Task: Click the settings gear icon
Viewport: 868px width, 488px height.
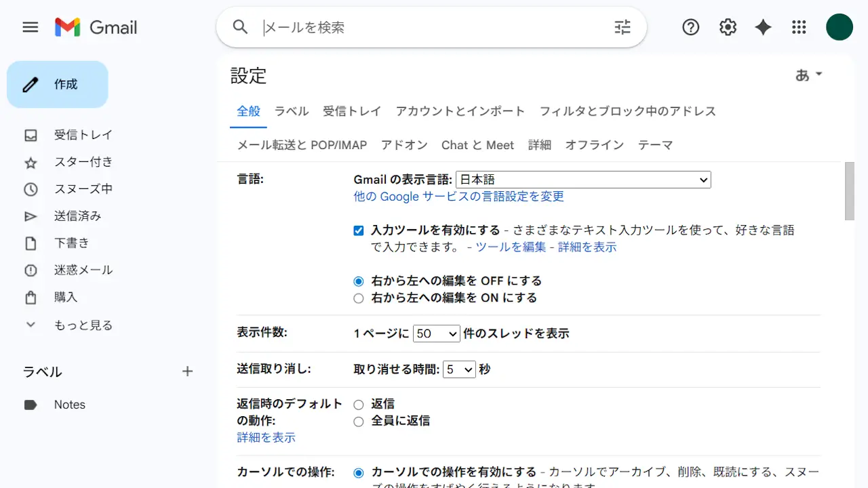Action: click(728, 27)
